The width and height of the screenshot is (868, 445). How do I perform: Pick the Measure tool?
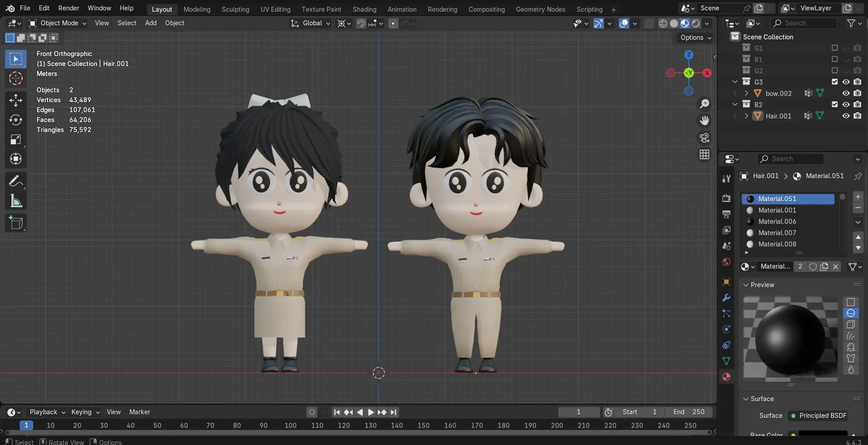point(16,201)
